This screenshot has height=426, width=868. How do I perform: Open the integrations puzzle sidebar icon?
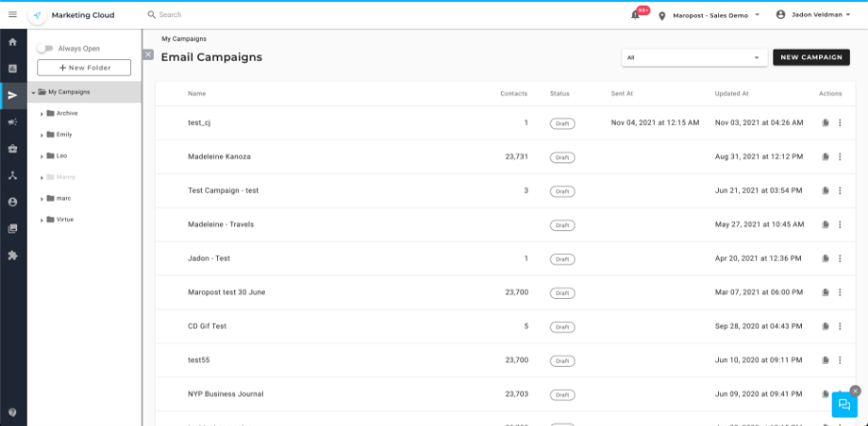[x=12, y=255]
